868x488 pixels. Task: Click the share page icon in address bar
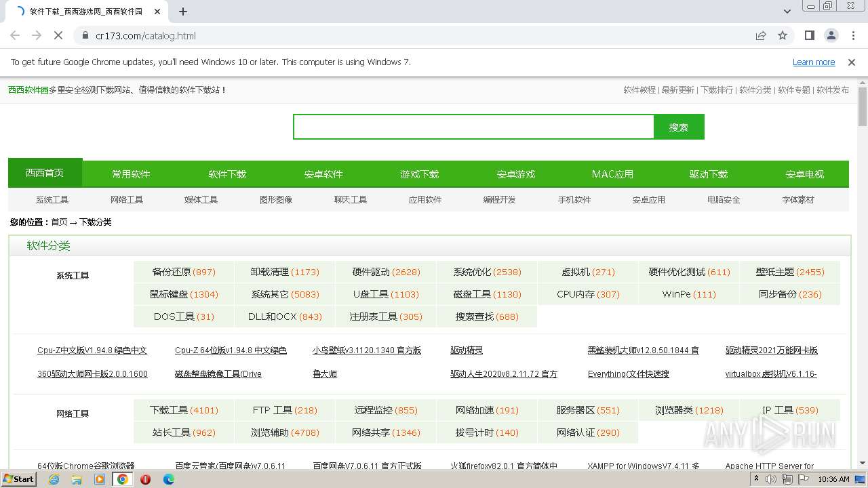761,35
